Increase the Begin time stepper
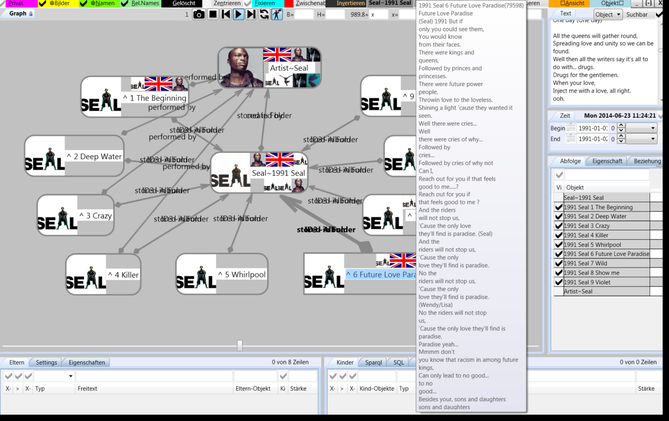The width and height of the screenshot is (669, 421). pos(621,126)
